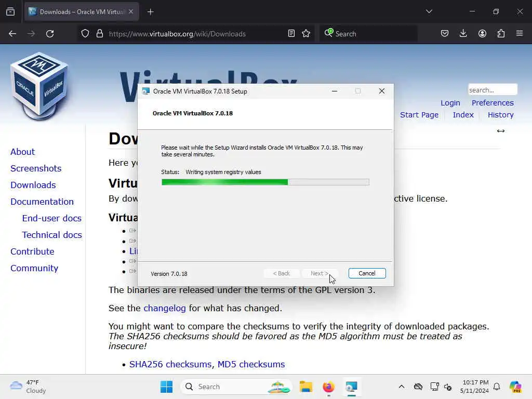Viewport: 532px width, 399px height.
Task: Click Cancel in the VirtualBox Setup
Action: click(367, 273)
